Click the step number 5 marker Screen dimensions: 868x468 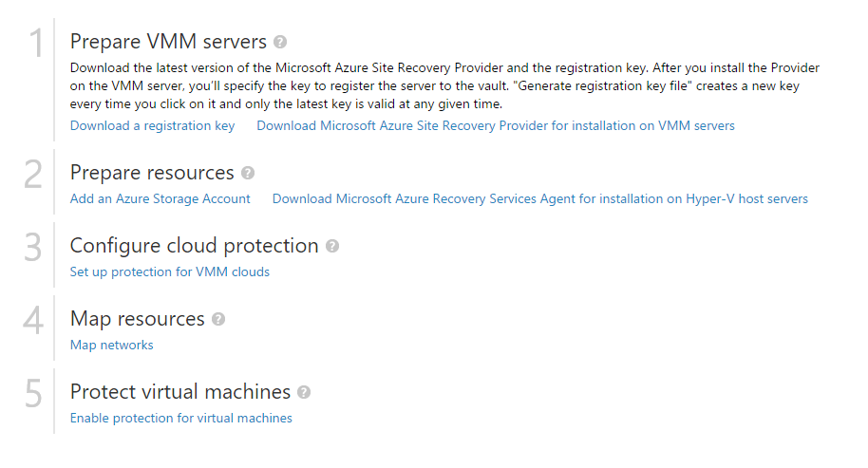pyautogui.click(x=34, y=393)
